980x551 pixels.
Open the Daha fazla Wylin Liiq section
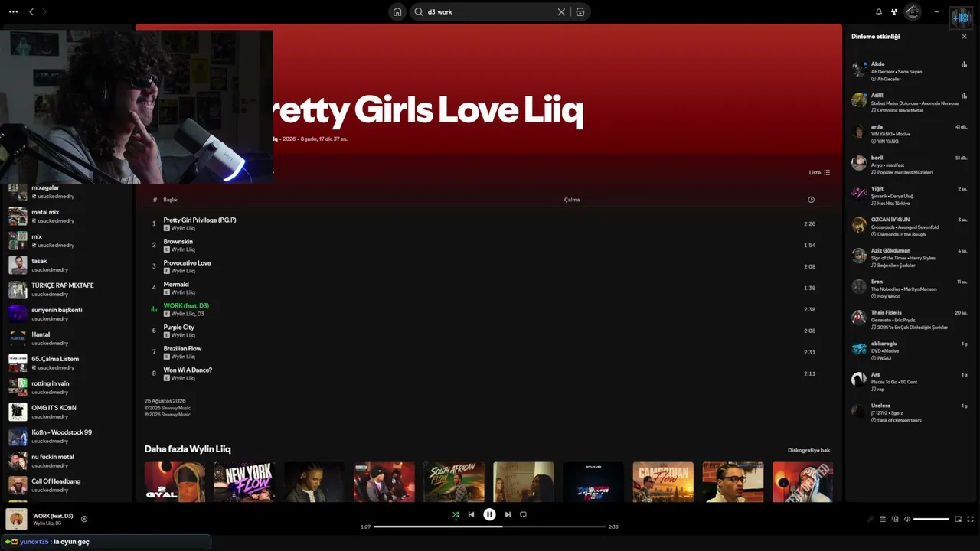[188, 449]
